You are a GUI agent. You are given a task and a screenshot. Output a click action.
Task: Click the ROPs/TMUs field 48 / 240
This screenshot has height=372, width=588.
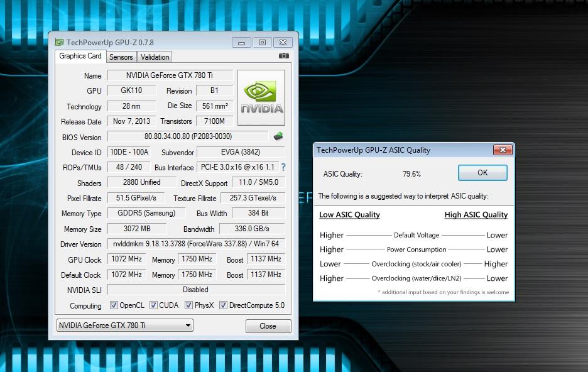pos(129,167)
